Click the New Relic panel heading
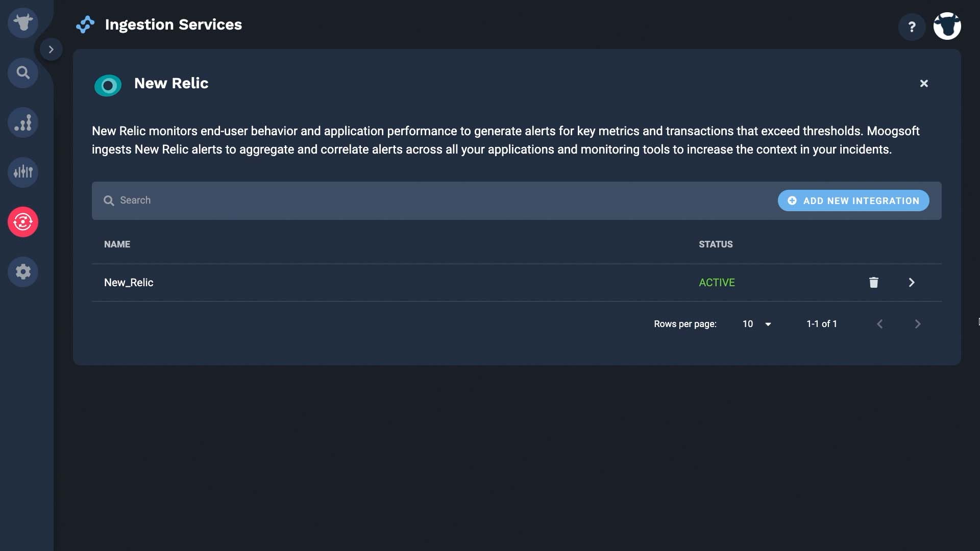The height and width of the screenshot is (551, 980). tap(171, 83)
